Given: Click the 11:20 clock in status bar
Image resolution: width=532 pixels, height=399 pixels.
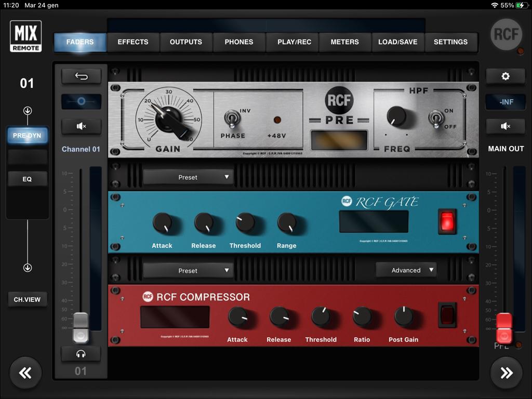Looking at the screenshot, I should 11,5.
